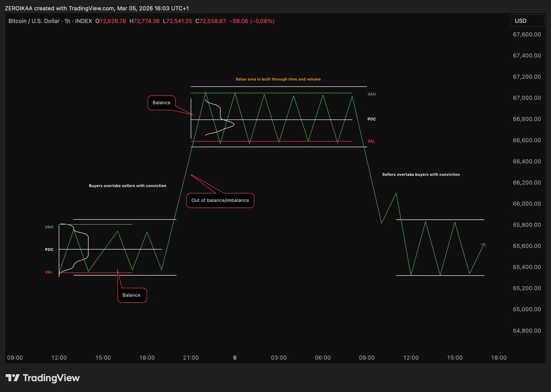Viewport: 551px width, 392px height.
Task: Click the 03:00 time axis label
Action: point(278,358)
